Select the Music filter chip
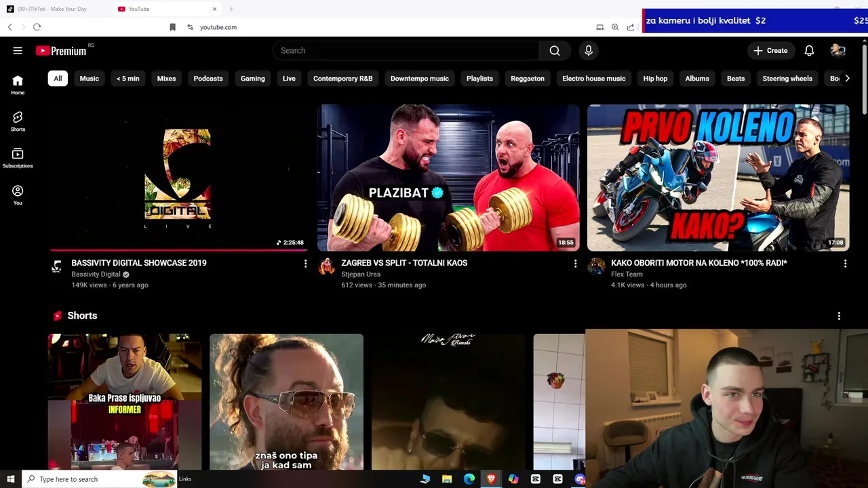This screenshot has width=868, height=488. tap(89, 79)
